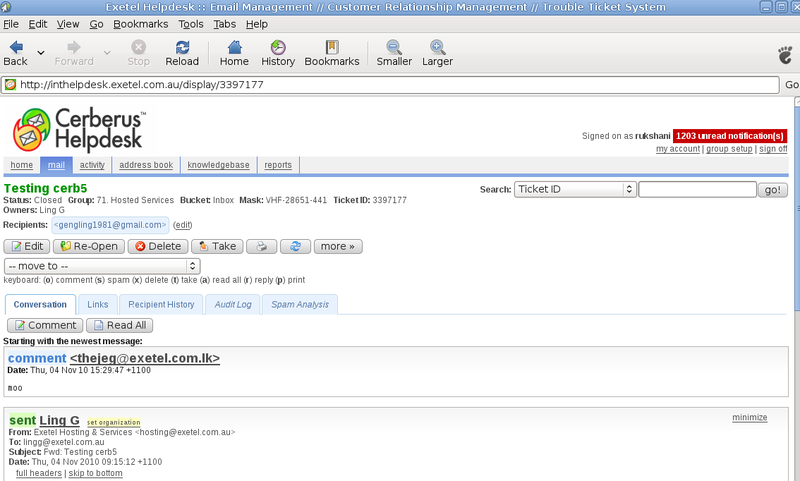This screenshot has width=800, height=481.
Task: Zoom in with the Larger icon
Action: (437, 53)
